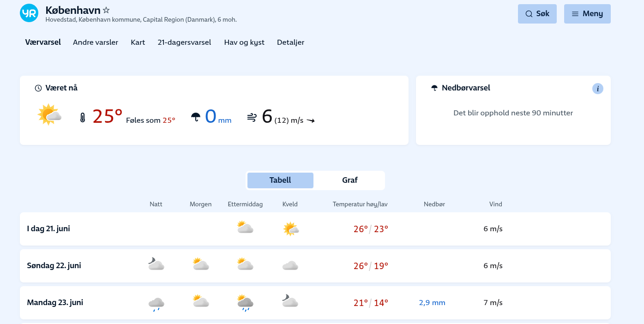Image resolution: width=644 pixels, height=324 pixels.
Task: Click the Ettermiddag column header
Action: tap(245, 204)
